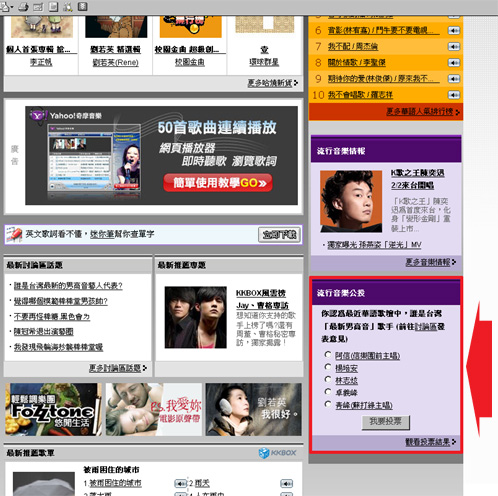
Task: Click the Yahoo!奇摩音樂 logo in banner
Action: [x=66, y=115]
